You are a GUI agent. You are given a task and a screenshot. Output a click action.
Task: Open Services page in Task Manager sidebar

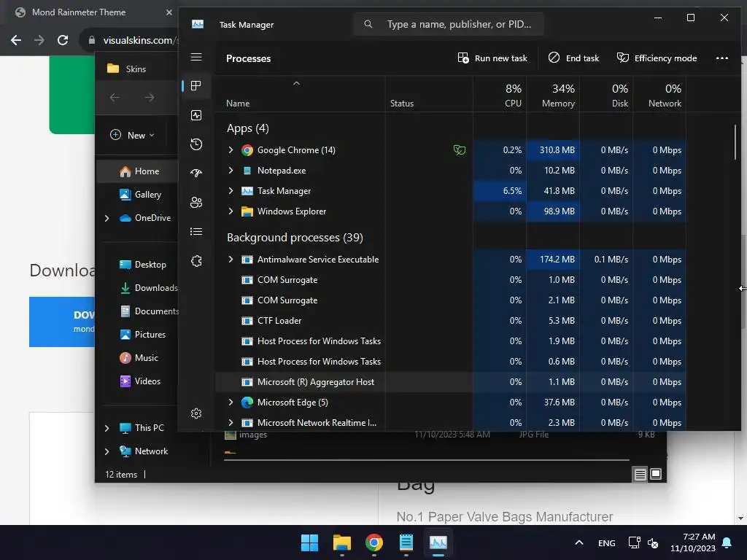coord(196,261)
